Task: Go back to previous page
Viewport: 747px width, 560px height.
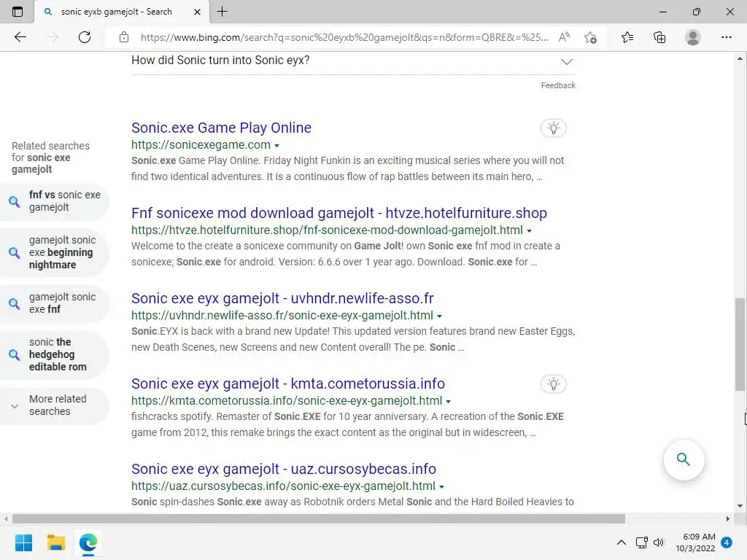Action: tap(20, 37)
